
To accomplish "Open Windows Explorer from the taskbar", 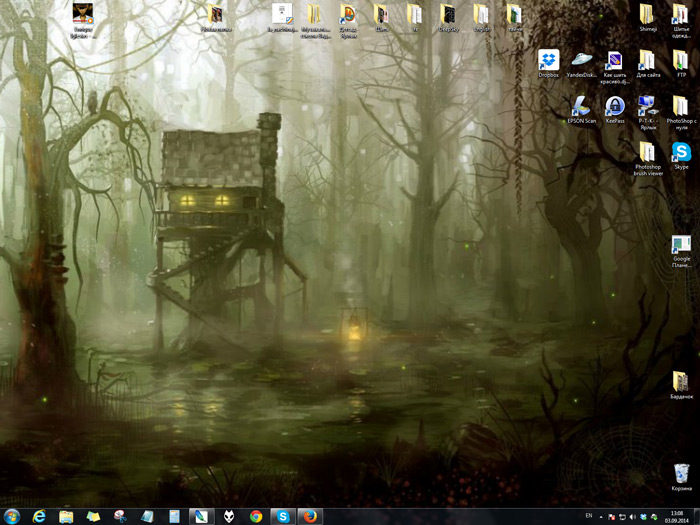I will pos(66,517).
